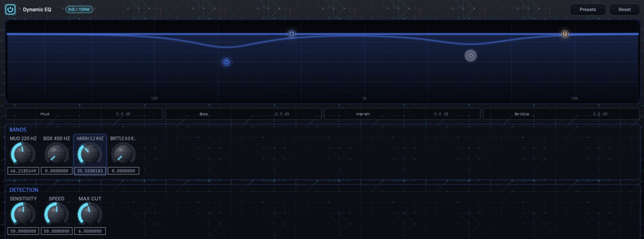Click the Harsh gain reduction meter

click(402, 114)
